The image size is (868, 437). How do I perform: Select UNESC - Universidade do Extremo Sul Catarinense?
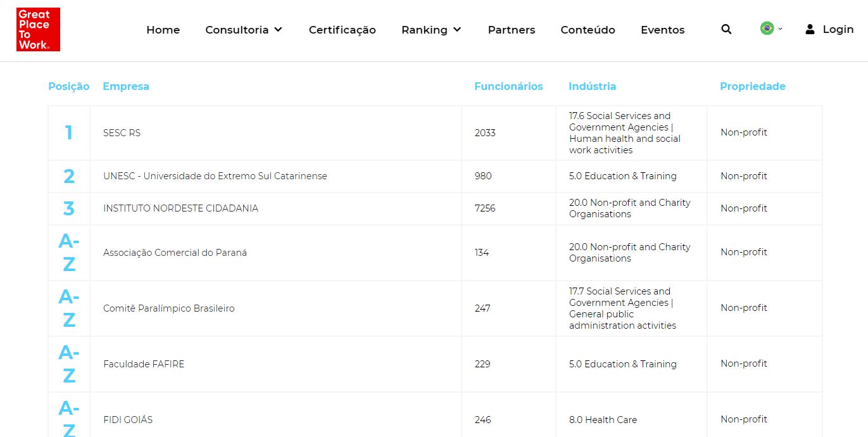215,176
